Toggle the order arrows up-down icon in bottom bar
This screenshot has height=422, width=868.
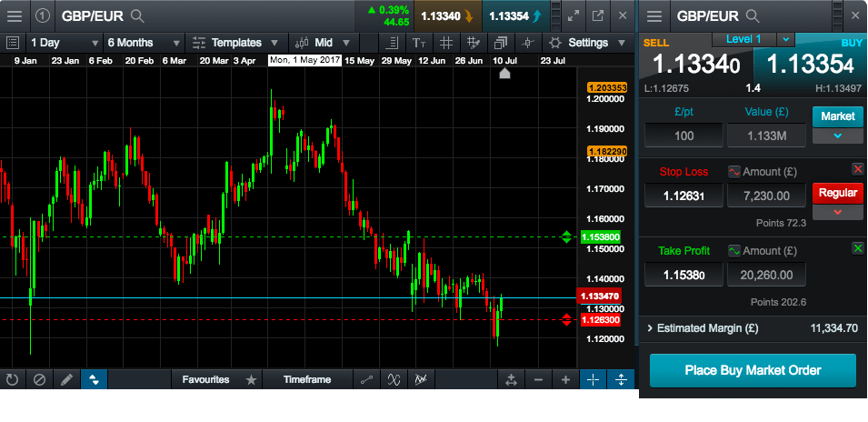coord(95,379)
